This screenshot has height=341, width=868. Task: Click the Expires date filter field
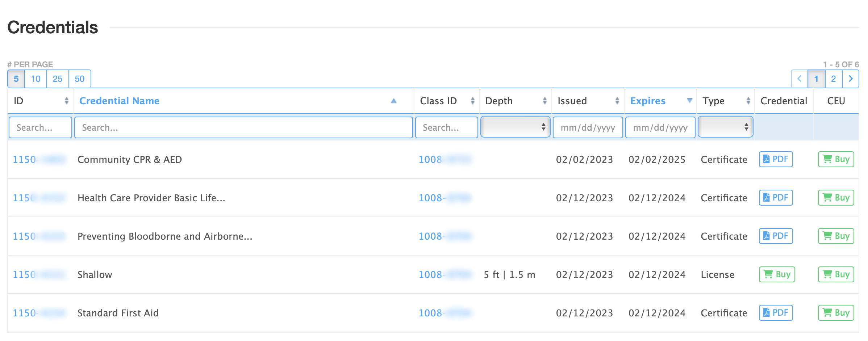pos(660,127)
